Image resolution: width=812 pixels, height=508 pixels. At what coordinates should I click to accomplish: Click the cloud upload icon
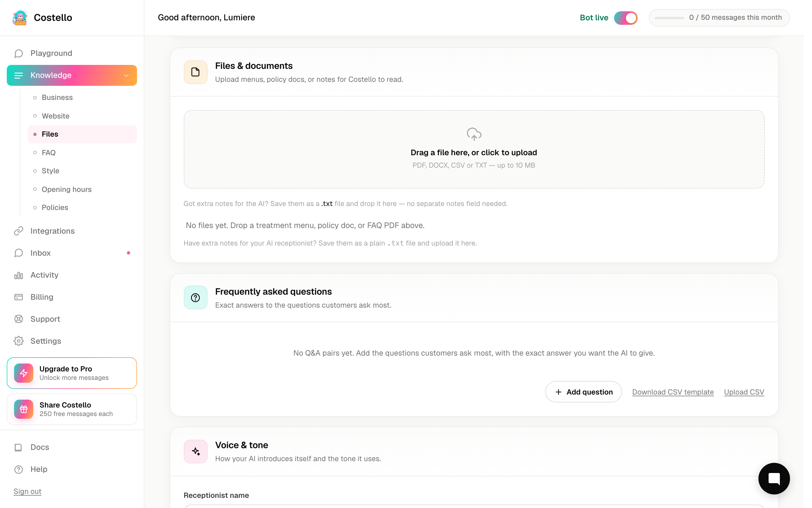474,134
